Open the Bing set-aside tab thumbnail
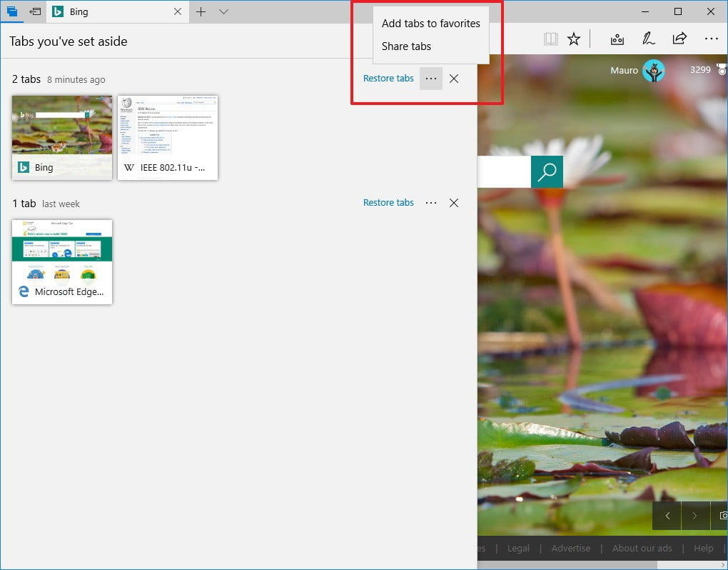Image resolution: width=728 pixels, height=570 pixels. [62, 137]
